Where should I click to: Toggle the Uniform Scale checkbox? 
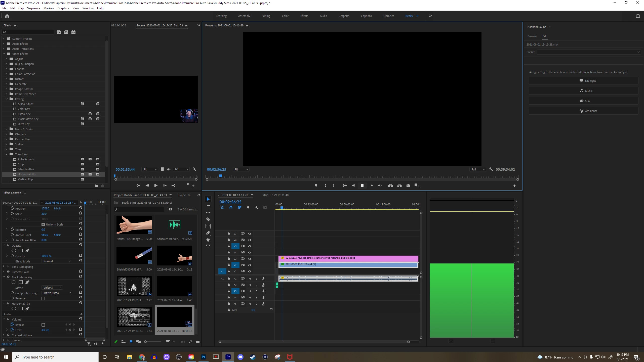point(43,224)
